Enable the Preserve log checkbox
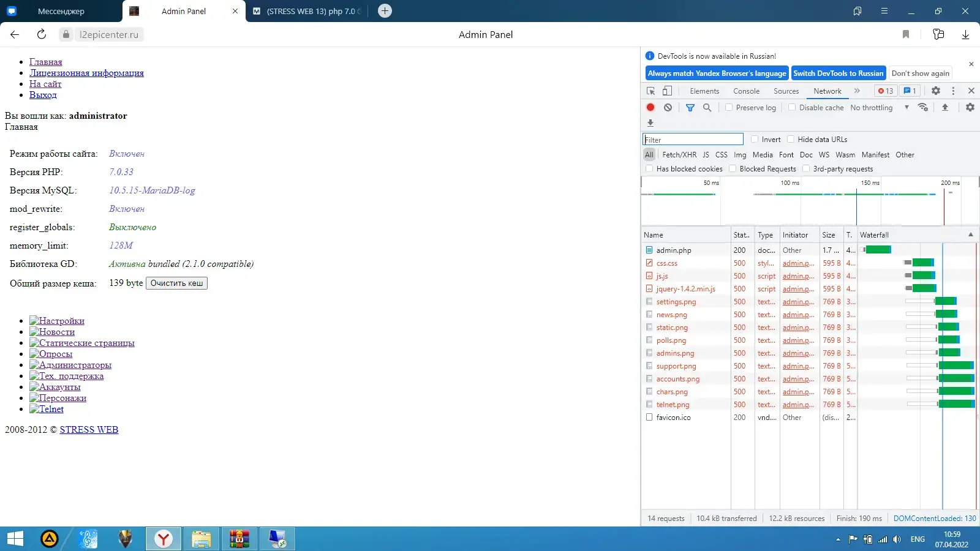This screenshot has height=551, width=980. (x=729, y=107)
